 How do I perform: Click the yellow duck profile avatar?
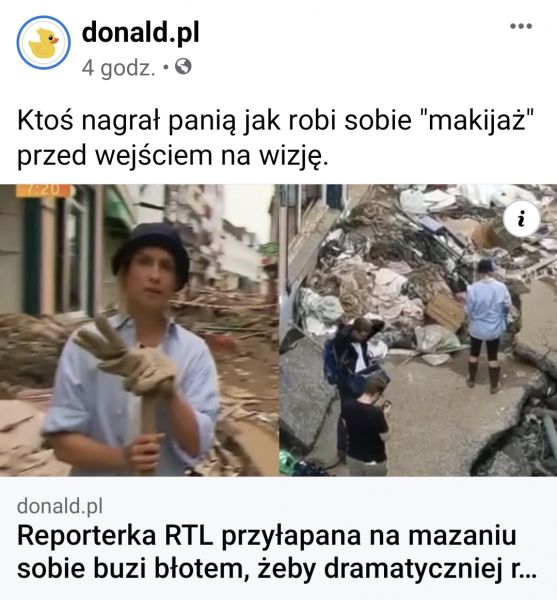point(43,42)
